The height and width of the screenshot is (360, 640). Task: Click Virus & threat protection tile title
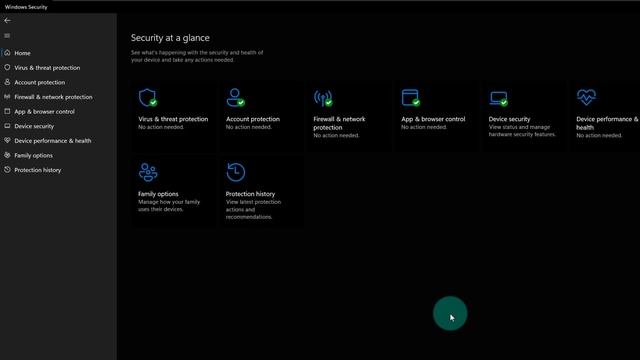coord(173,119)
